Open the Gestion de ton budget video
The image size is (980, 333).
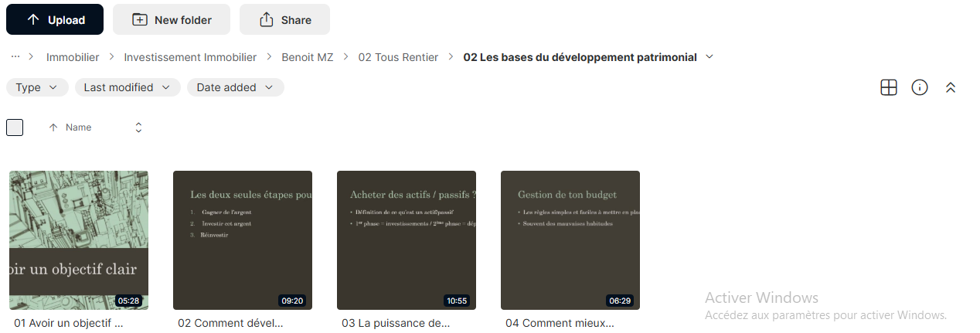click(570, 240)
